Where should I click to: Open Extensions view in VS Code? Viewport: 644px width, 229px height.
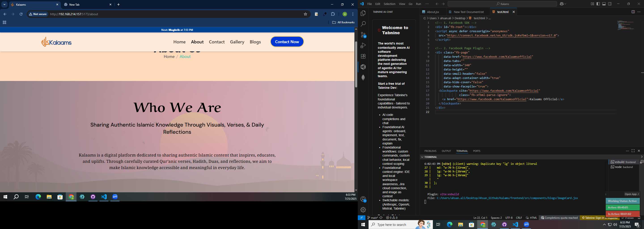363,56
